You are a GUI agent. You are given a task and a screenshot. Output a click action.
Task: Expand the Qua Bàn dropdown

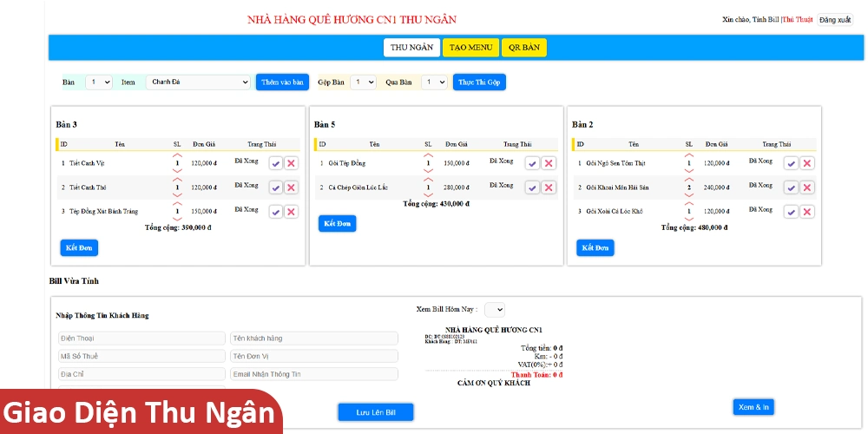(434, 82)
